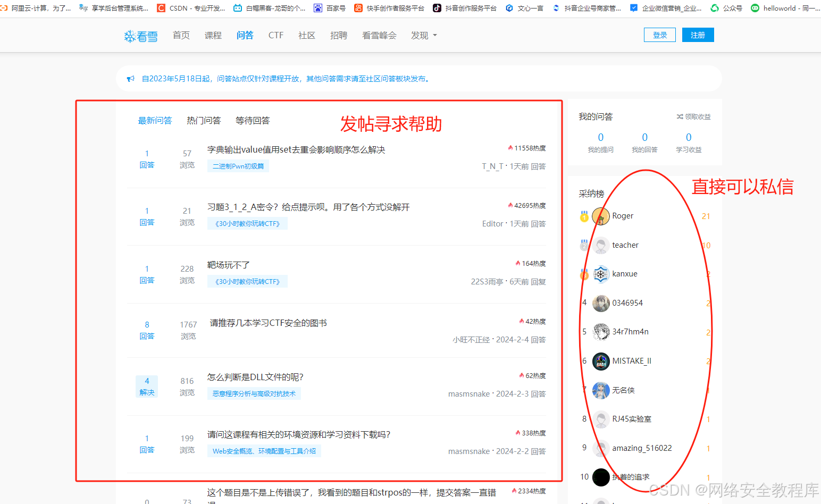Open the 享学后台管理系统 bookmark

coord(113,8)
